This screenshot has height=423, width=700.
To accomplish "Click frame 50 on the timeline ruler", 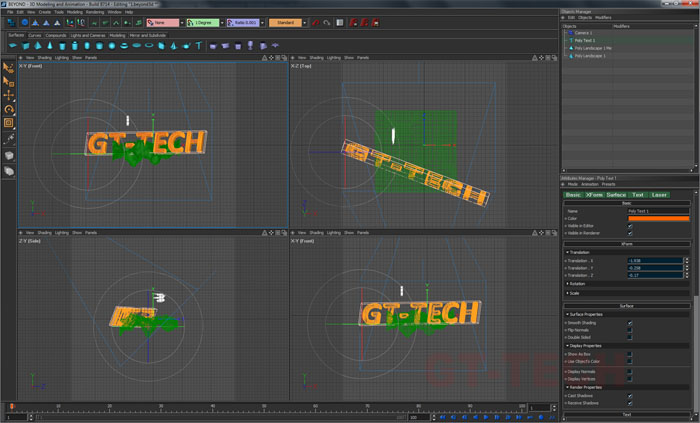I will point(263,407).
